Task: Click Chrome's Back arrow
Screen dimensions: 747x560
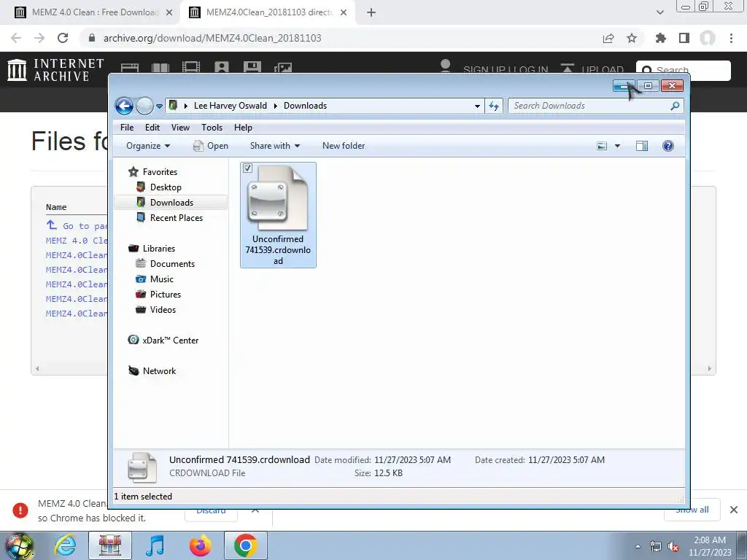Action: (16, 38)
